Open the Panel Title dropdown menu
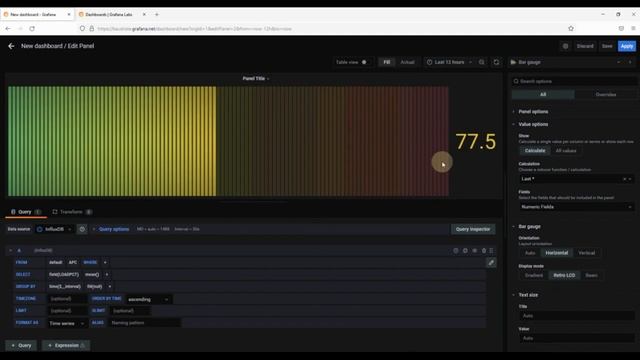This screenshot has width=640, height=360. tap(256, 78)
